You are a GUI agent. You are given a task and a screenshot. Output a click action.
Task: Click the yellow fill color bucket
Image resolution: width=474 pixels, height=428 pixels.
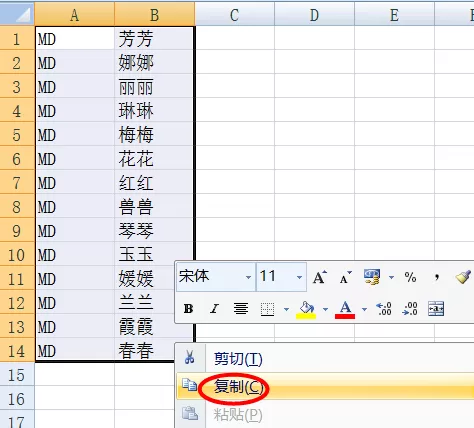(x=306, y=310)
